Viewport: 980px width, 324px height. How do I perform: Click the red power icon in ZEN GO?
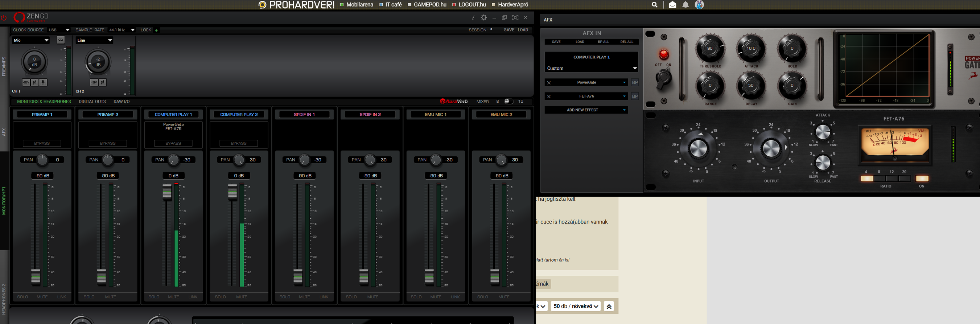tap(3, 17)
